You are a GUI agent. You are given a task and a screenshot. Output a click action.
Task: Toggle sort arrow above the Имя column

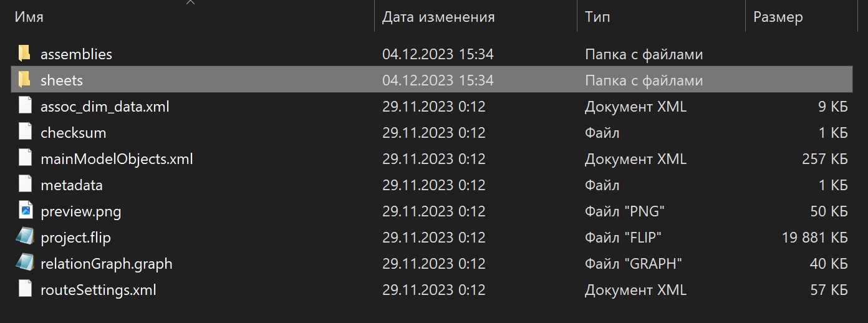click(191, 2)
